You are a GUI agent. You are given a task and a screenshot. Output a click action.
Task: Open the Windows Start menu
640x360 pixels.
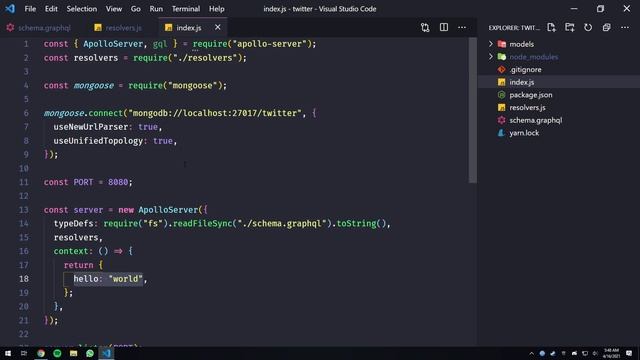click(8, 353)
